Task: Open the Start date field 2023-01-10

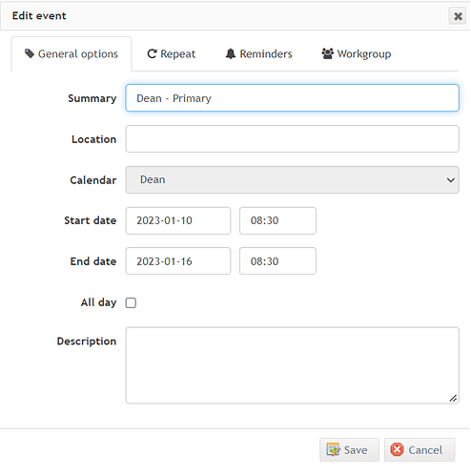Action: pos(178,220)
